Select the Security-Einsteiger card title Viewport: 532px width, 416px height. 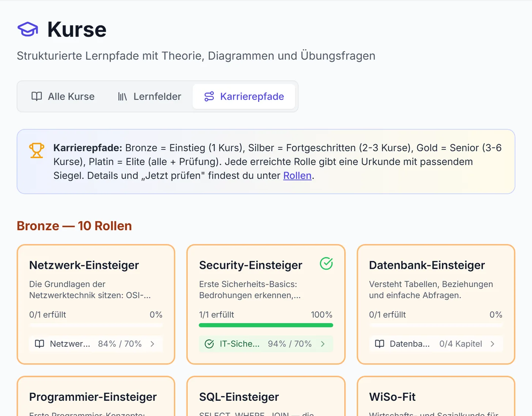coord(251,265)
